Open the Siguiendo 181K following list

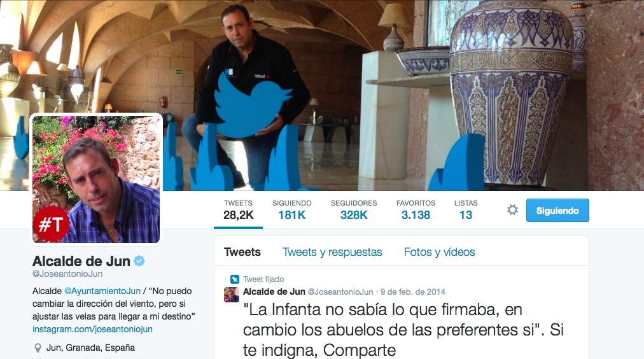[x=292, y=210]
